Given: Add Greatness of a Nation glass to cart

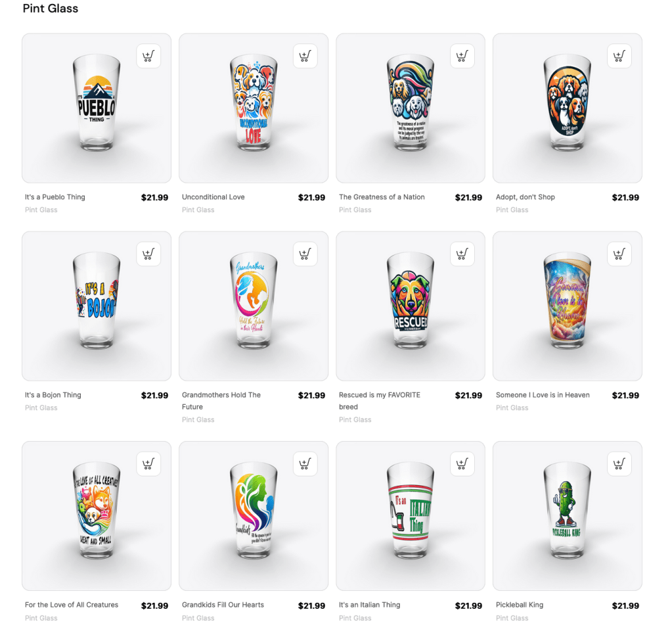Looking at the screenshot, I should pyautogui.click(x=462, y=56).
